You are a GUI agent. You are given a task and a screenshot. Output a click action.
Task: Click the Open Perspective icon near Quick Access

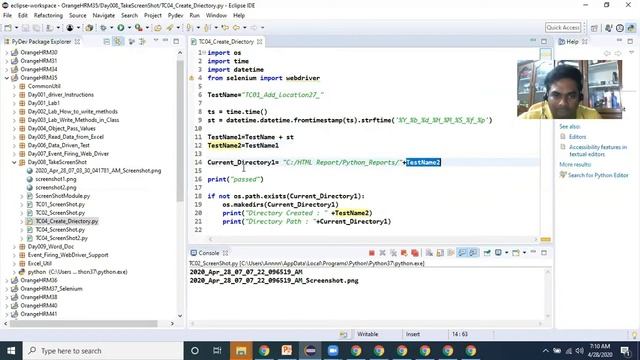[594, 28]
